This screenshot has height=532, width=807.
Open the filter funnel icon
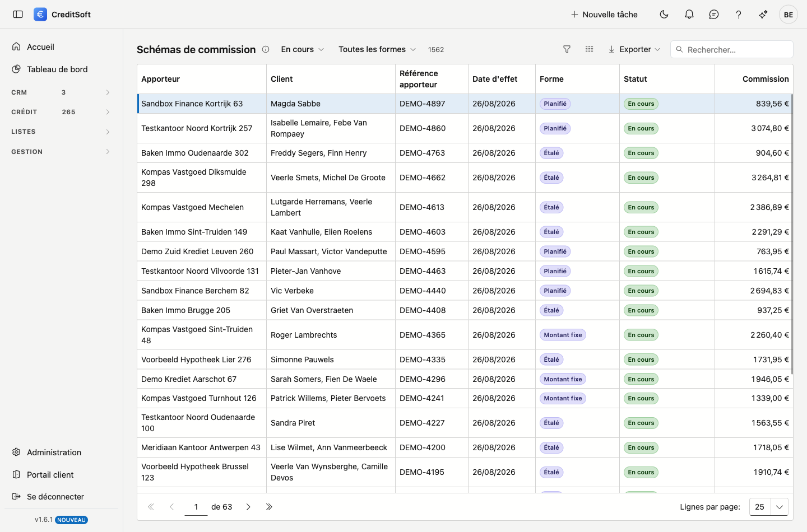[x=567, y=49]
